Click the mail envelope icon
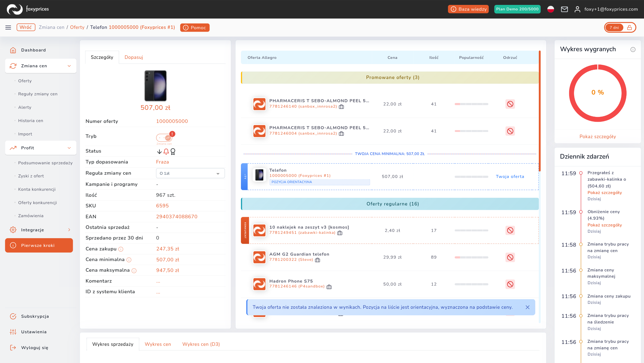Viewport: 644px width, 363px height. (564, 9)
